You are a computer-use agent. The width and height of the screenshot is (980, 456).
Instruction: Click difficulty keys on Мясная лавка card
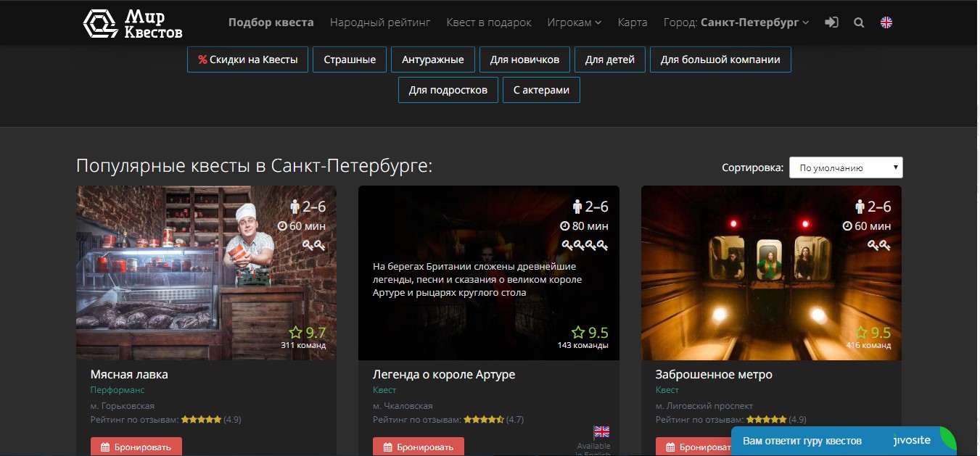(x=314, y=245)
